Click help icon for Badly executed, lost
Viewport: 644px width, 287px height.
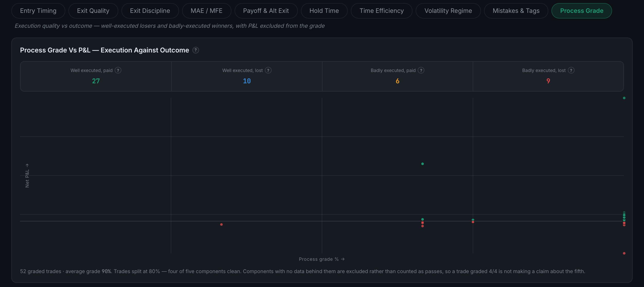pyautogui.click(x=571, y=70)
